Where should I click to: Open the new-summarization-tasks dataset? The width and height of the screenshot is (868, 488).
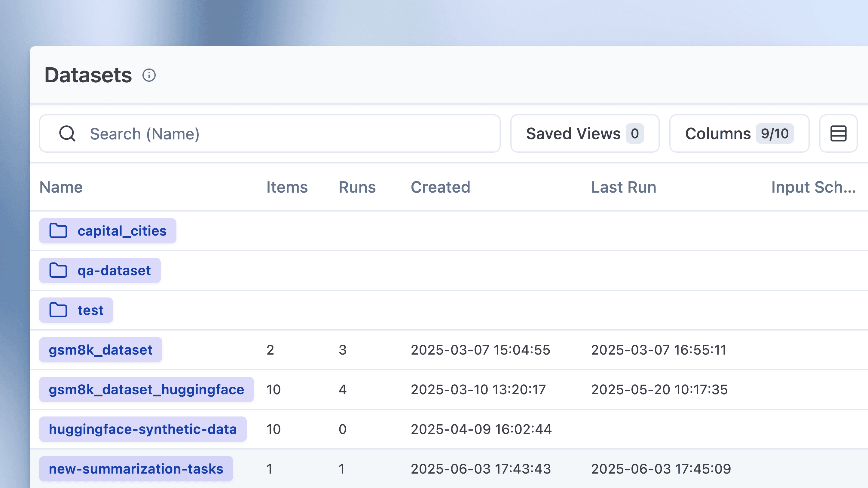pos(136,468)
